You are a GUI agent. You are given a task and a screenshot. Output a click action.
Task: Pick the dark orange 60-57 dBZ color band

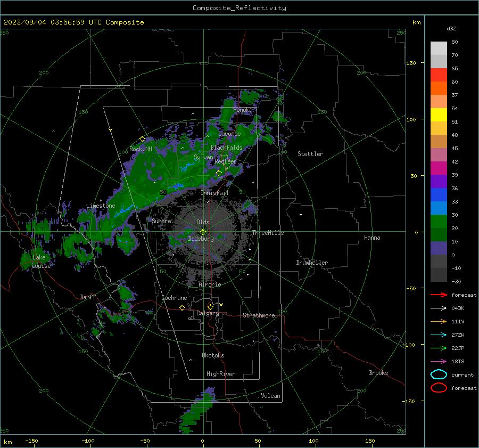click(x=439, y=88)
